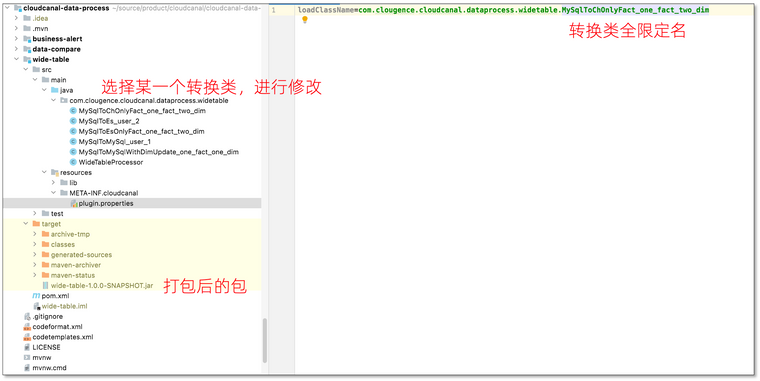
Task: Select the MySqlToEs_user_2 class icon
Action: (73, 121)
